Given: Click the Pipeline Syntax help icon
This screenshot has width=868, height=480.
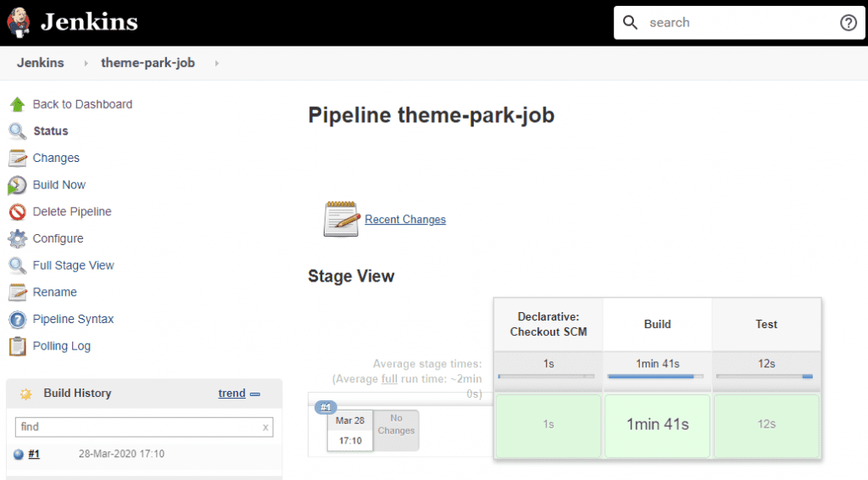Looking at the screenshot, I should click(17, 320).
